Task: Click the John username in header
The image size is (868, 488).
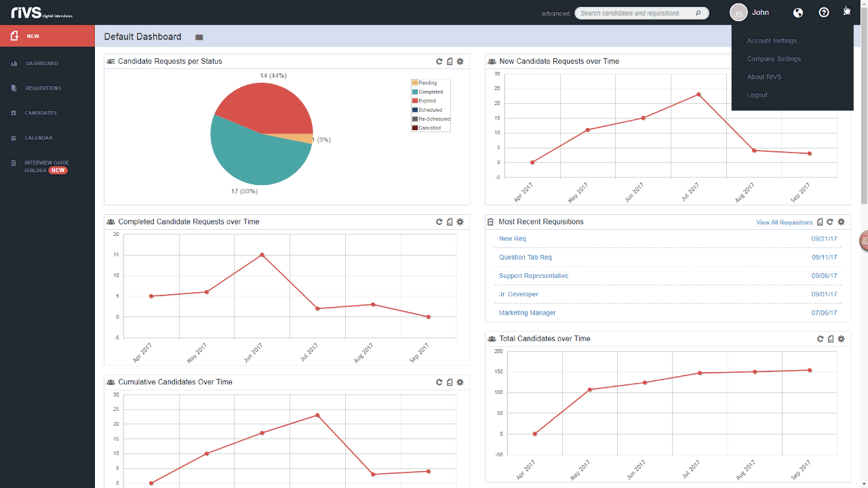Action: point(760,12)
